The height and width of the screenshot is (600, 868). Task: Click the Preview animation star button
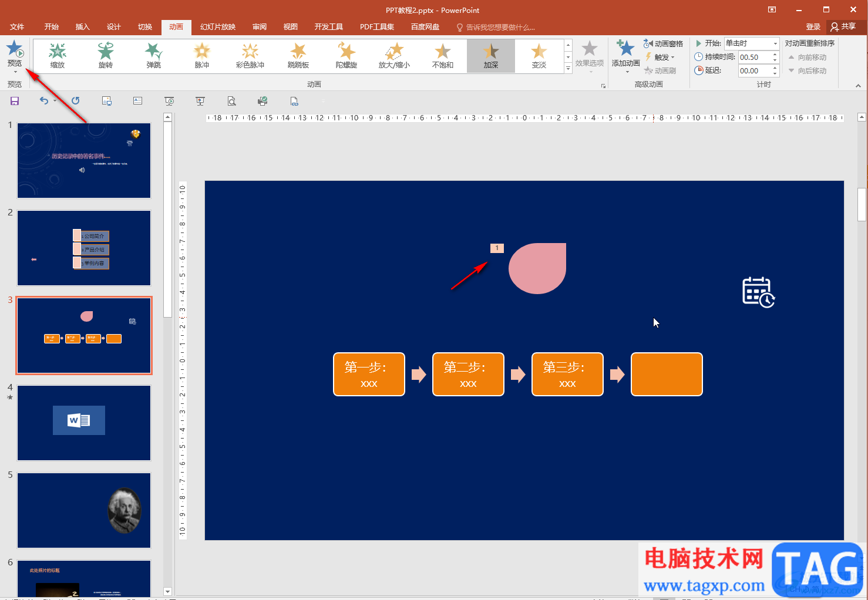click(x=15, y=50)
